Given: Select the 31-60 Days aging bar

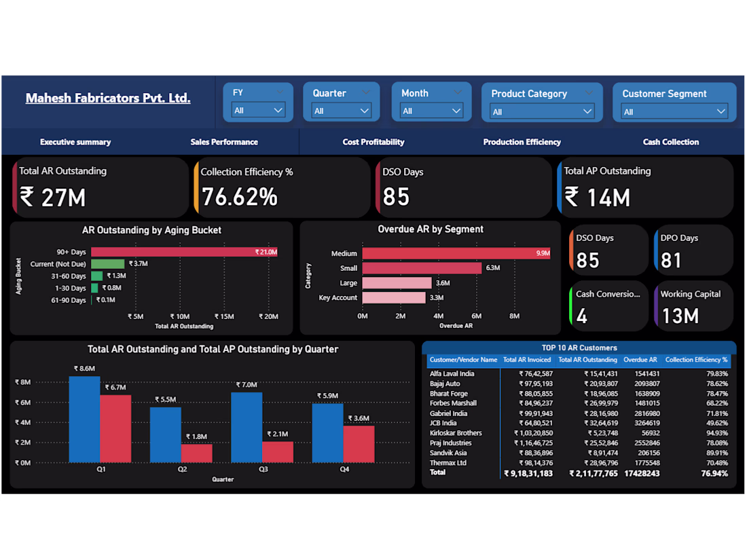Looking at the screenshot, I should [96, 276].
